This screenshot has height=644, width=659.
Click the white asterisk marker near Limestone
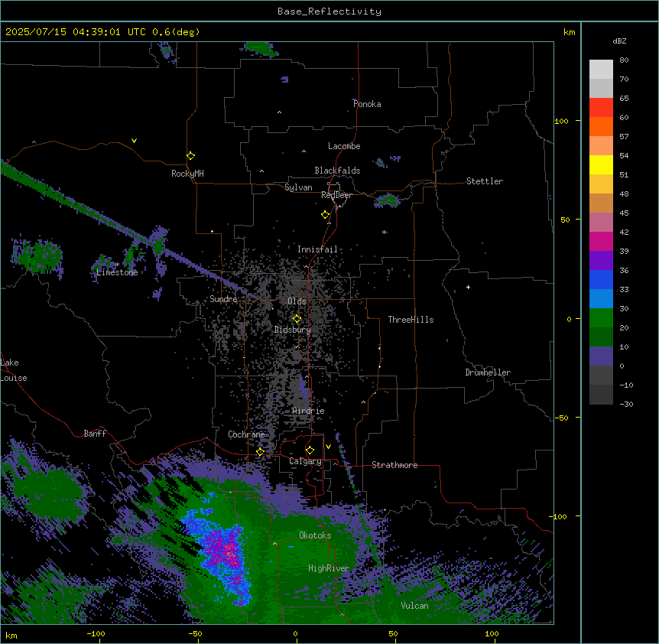point(118,265)
